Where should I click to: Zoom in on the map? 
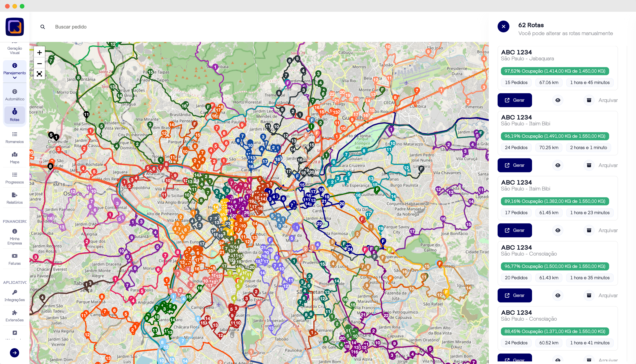click(x=39, y=53)
